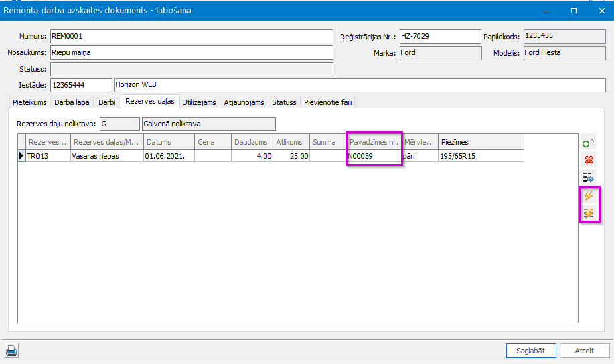The image size is (614, 364).
Task: Select cell Vasaras riepas
Action: [x=107, y=156]
